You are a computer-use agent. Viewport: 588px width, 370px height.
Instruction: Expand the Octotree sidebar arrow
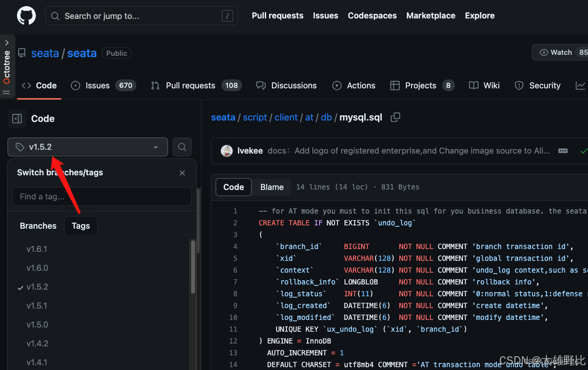(7, 43)
